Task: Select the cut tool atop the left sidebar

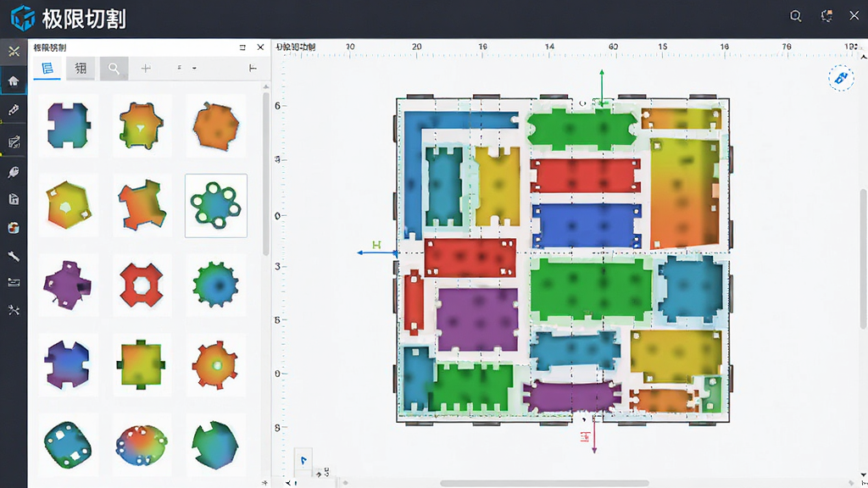Action: tap(14, 52)
